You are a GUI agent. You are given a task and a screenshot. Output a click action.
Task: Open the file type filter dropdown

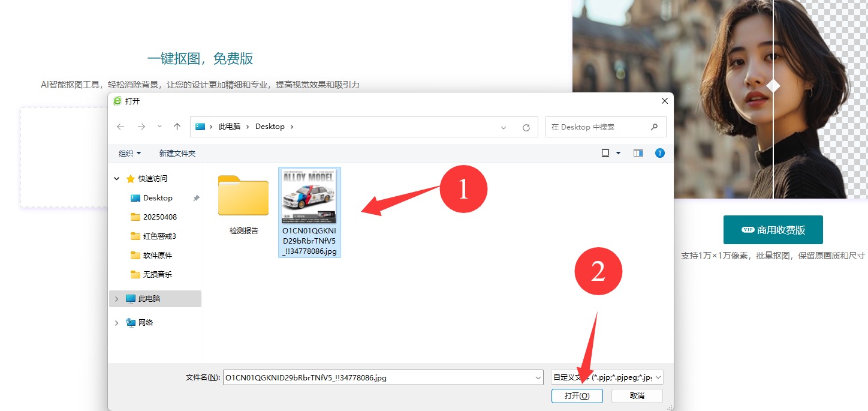click(x=607, y=377)
